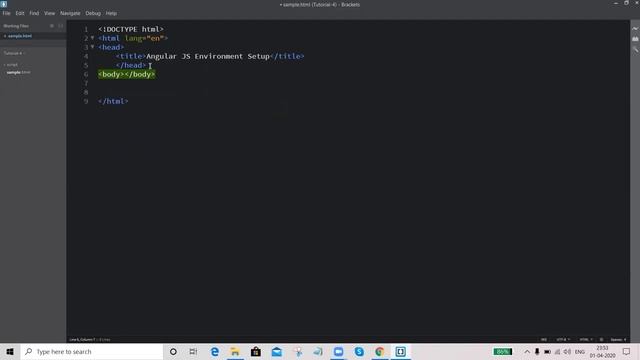Open the File menu

coord(7,13)
